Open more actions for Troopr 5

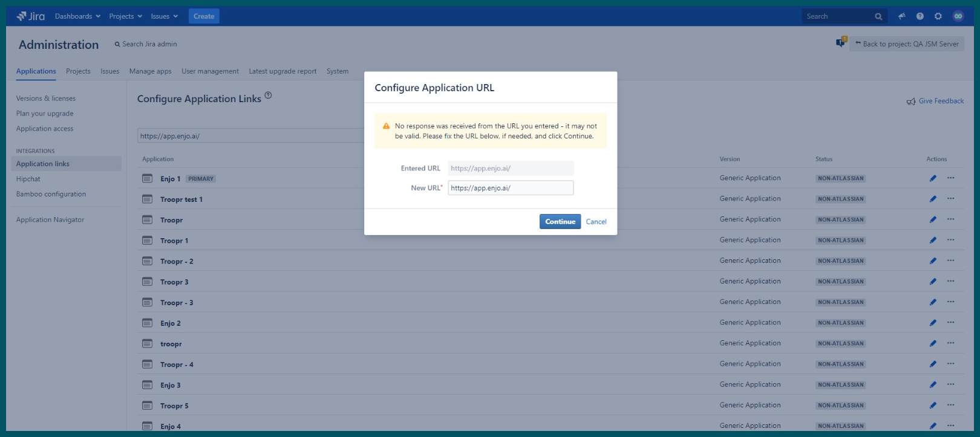point(951,405)
